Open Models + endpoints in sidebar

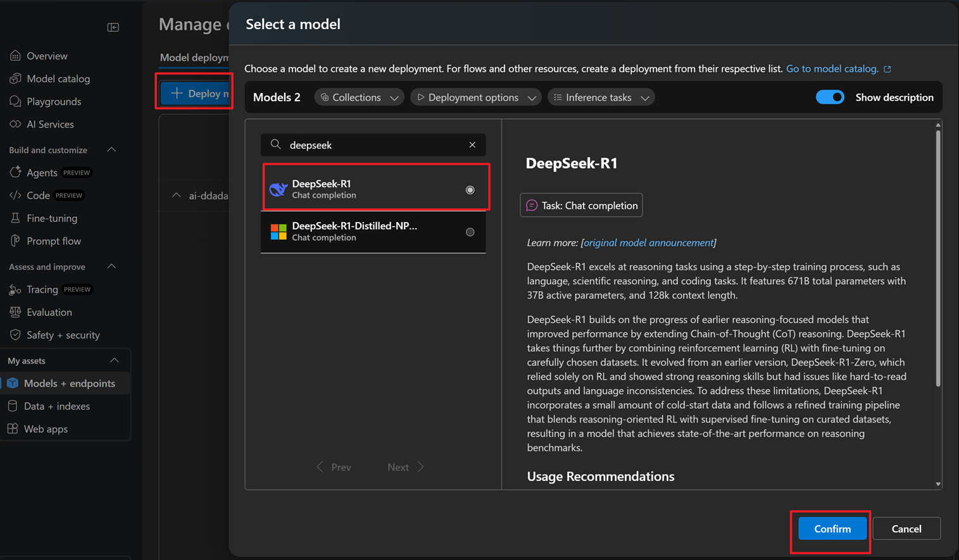[69, 383]
